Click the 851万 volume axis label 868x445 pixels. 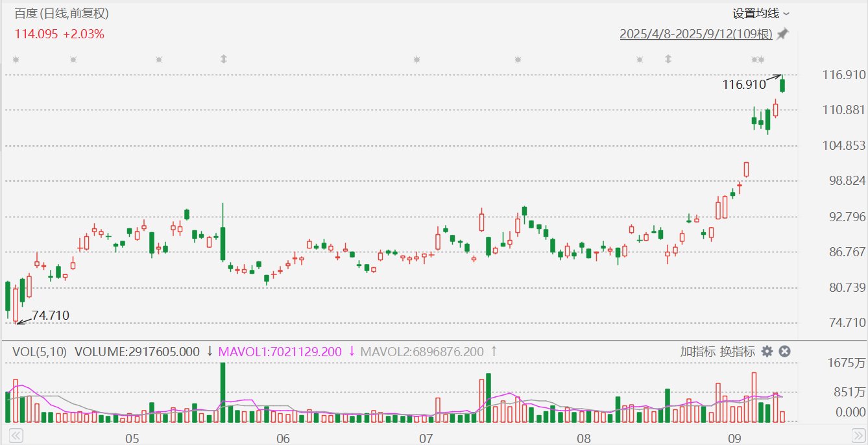point(851,392)
